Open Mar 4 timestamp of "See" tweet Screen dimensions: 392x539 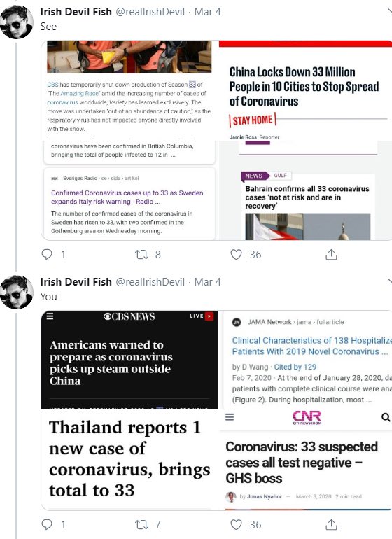coord(208,12)
